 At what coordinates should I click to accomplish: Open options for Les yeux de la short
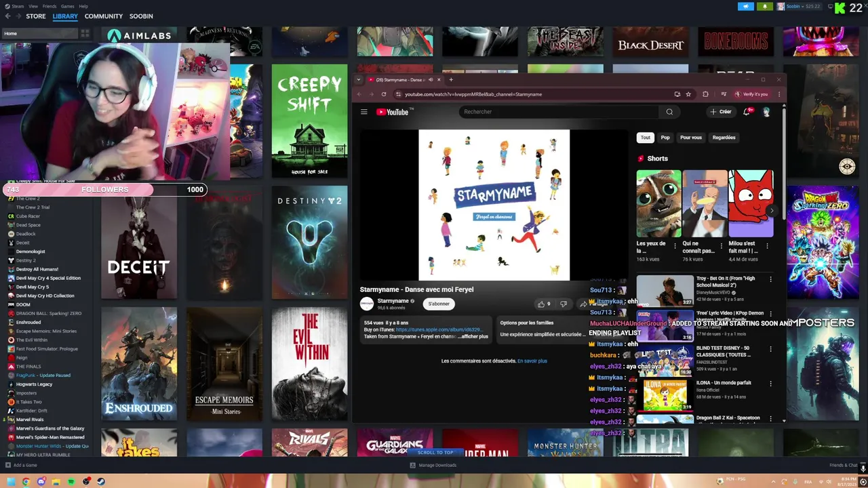click(675, 246)
